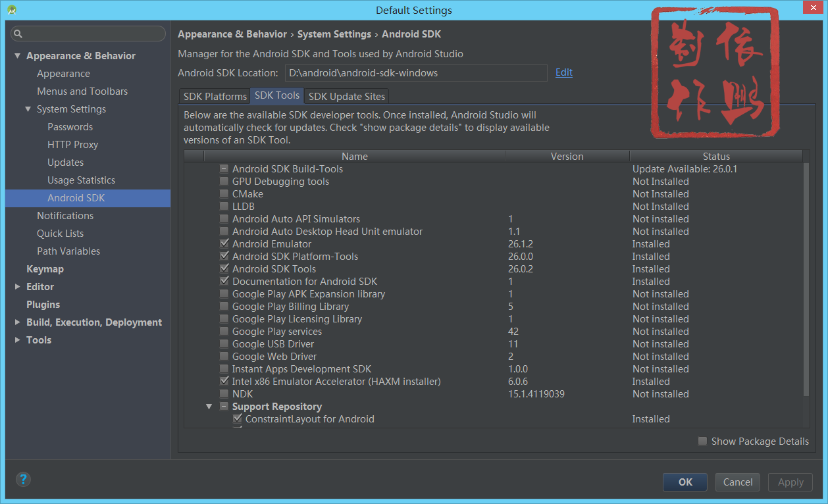Open the Updates settings page
This screenshot has height=504, width=828.
65,163
